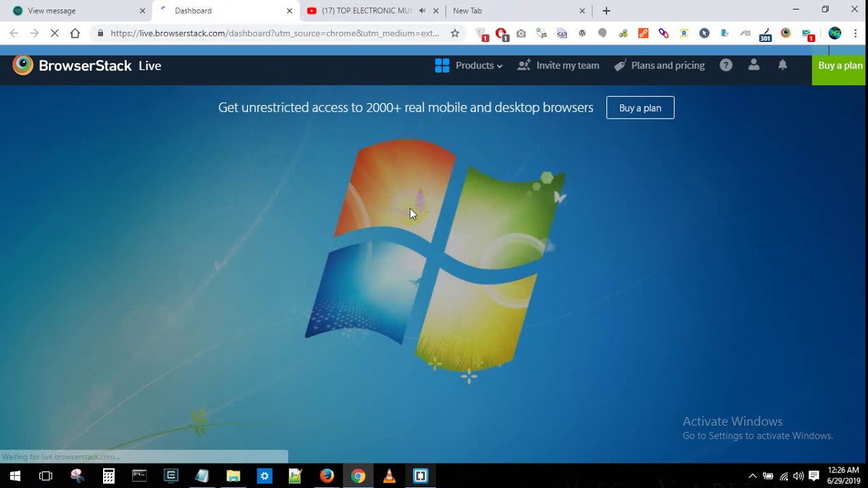The height and width of the screenshot is (488, 868).
Task: Open VLC media player from the taskbar
Action: pyautogui.click(x=389, y=476)
